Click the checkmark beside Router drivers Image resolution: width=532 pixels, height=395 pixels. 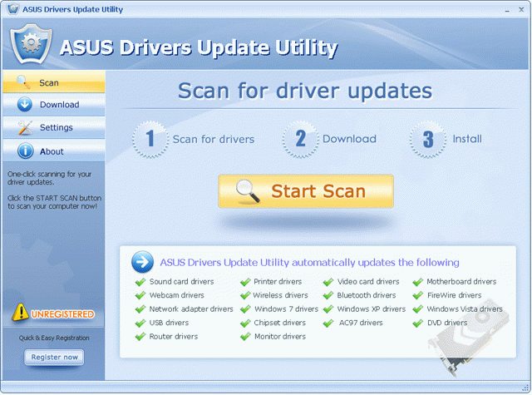pos(140,337)
